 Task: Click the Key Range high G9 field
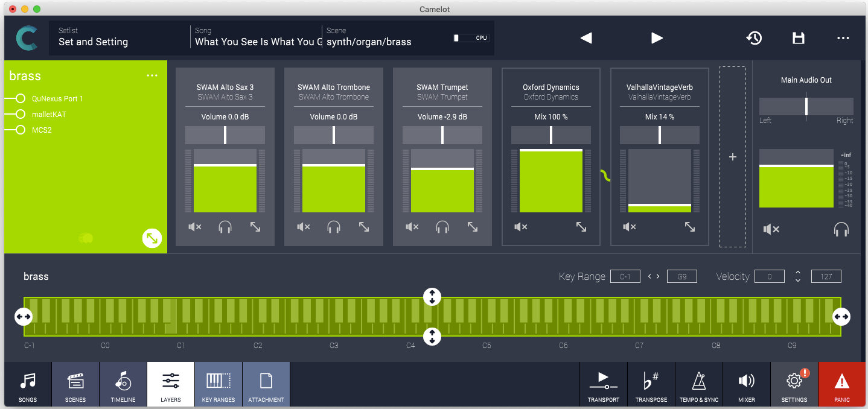pos(682,276)
